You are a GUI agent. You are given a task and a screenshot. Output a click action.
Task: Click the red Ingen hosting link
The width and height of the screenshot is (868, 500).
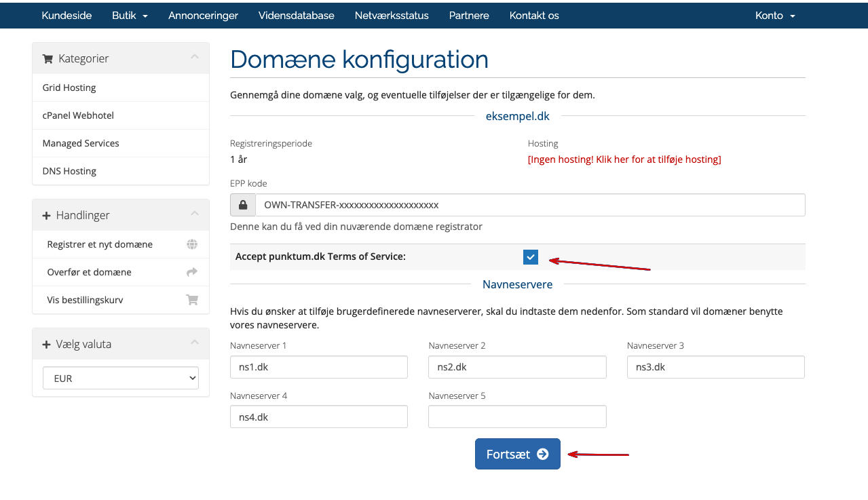click(624, 159)
